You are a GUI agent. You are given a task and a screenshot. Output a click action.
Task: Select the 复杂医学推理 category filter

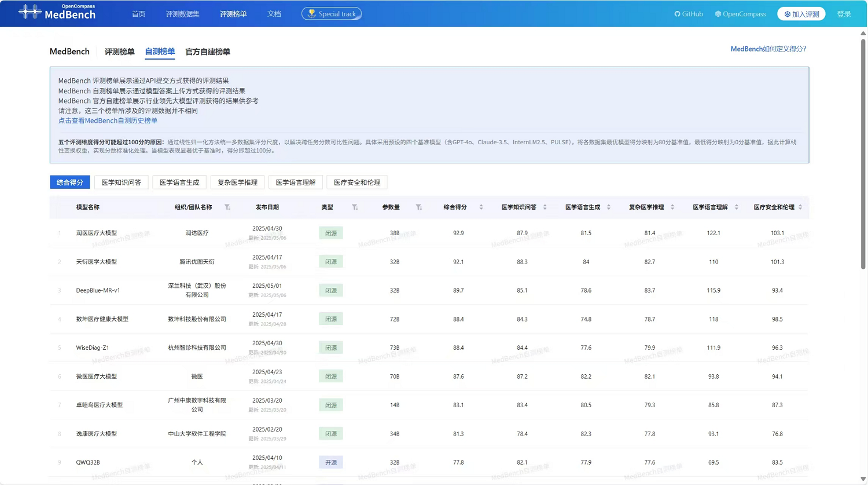point(237,182)
